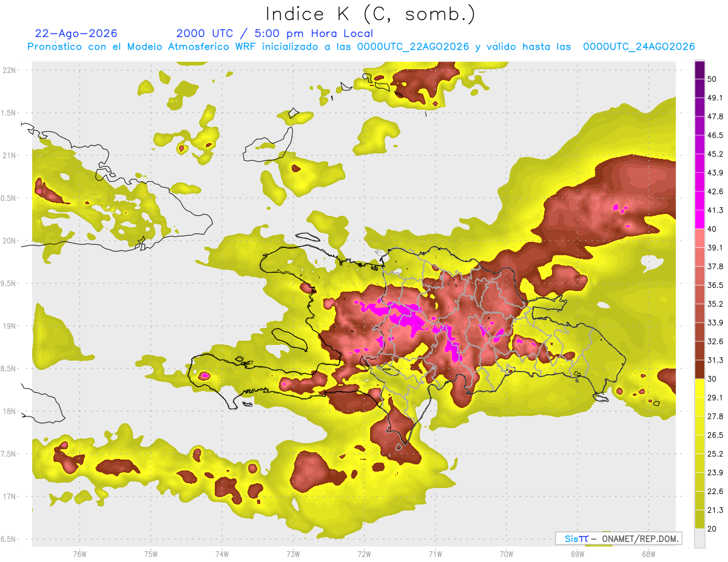Click the longitude axis label '70W'
Screen dimensions: 728x562
tap(506, 554)
